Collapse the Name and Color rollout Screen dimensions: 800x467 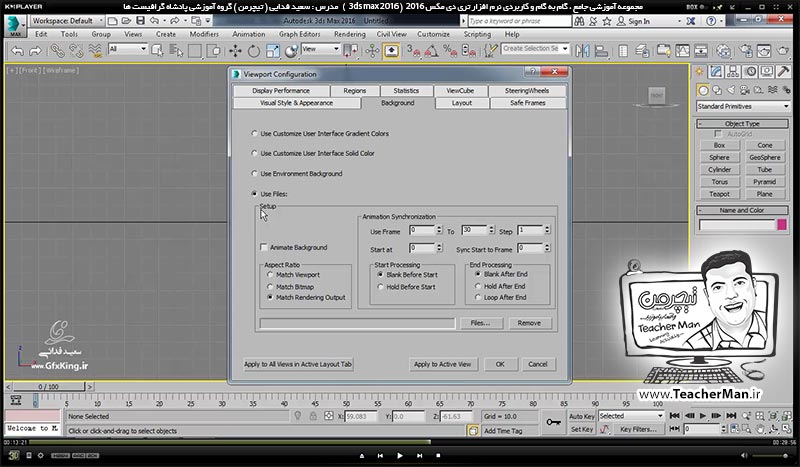pyautogui.click(x=742, y=210)
